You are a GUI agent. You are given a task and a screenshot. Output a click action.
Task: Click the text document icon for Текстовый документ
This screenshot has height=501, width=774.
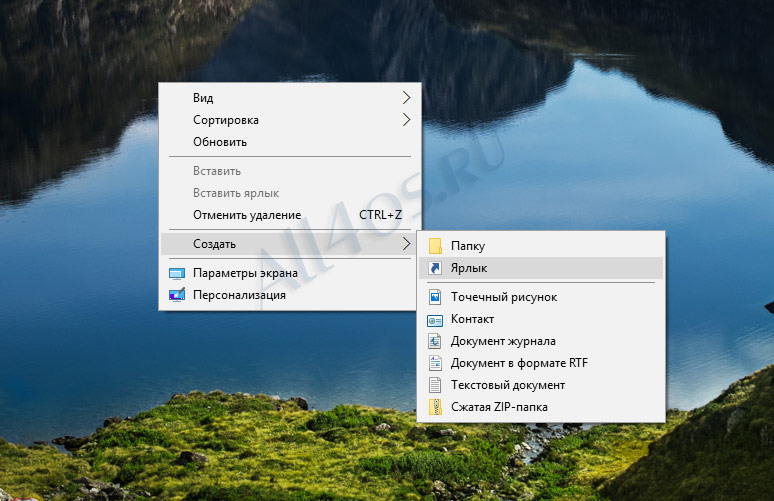(x=435, y=385)
